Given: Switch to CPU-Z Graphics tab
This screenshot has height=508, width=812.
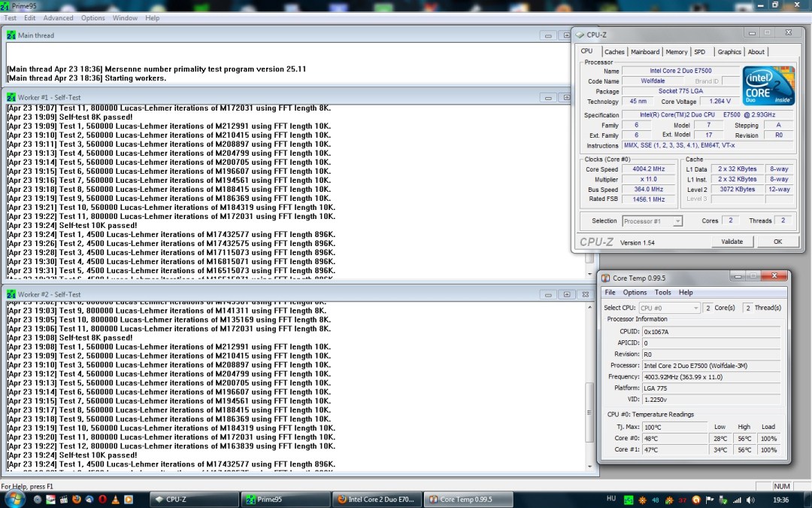Looking at the screenshot, I should pos(729,52).
